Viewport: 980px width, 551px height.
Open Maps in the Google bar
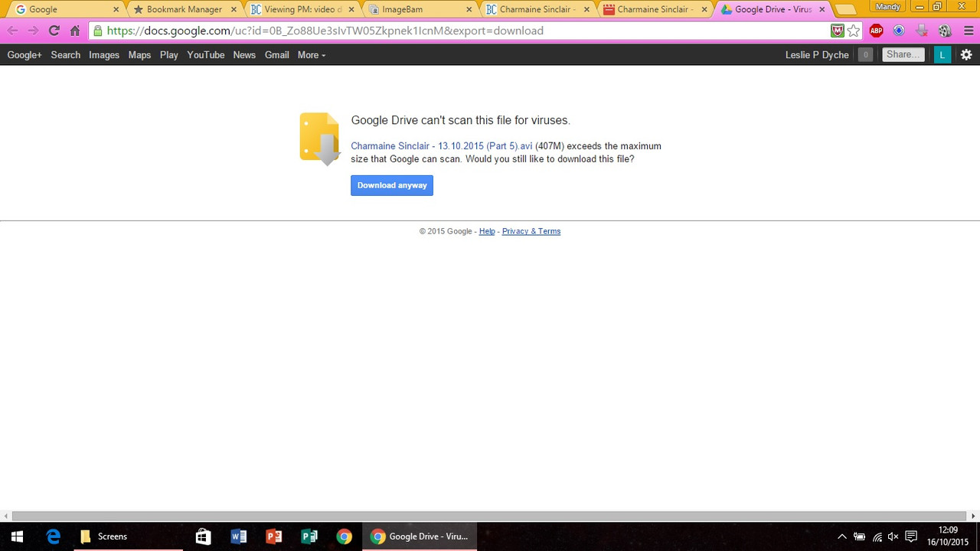tap(139, 55)
